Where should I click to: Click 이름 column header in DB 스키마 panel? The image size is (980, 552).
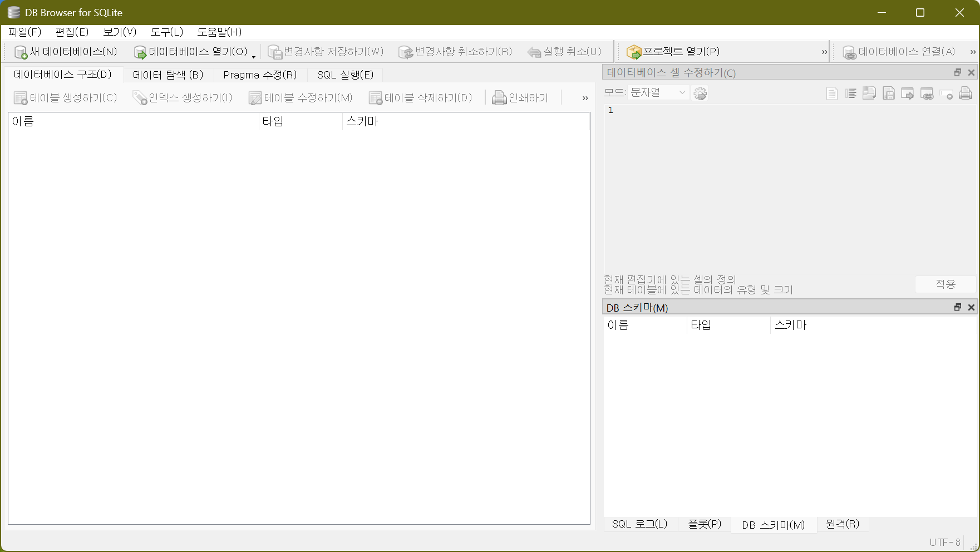click(x=646, y=325)
